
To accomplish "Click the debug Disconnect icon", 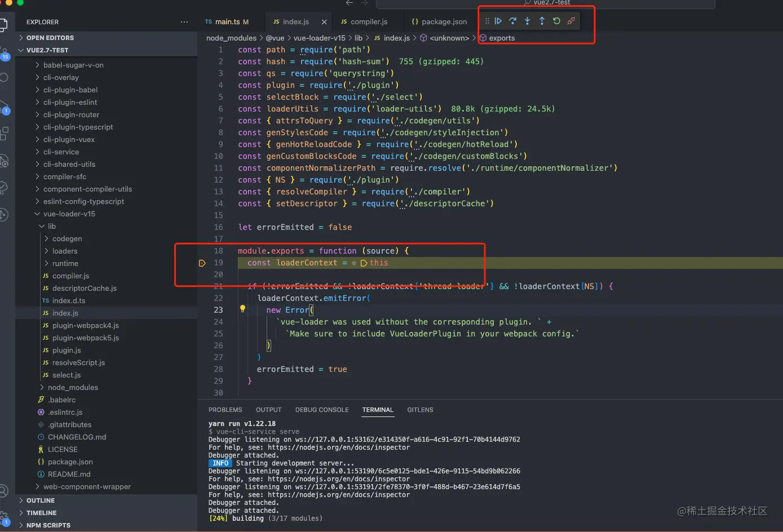I will pos(572,21).
